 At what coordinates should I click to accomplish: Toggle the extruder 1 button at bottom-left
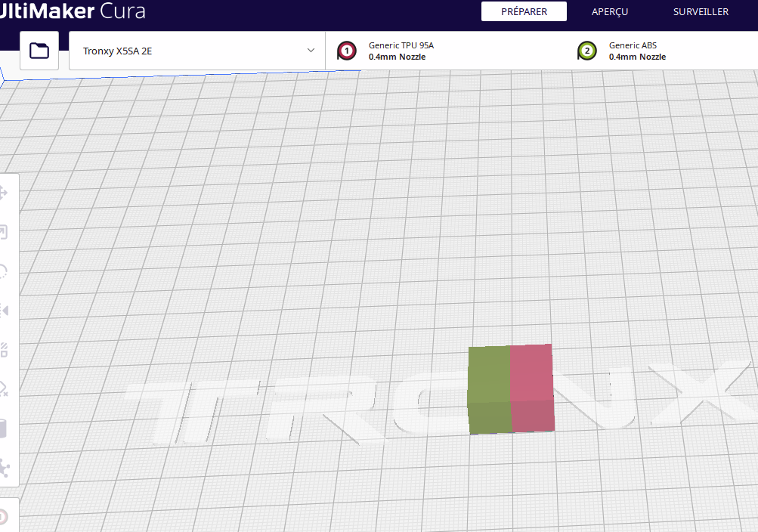4,517
